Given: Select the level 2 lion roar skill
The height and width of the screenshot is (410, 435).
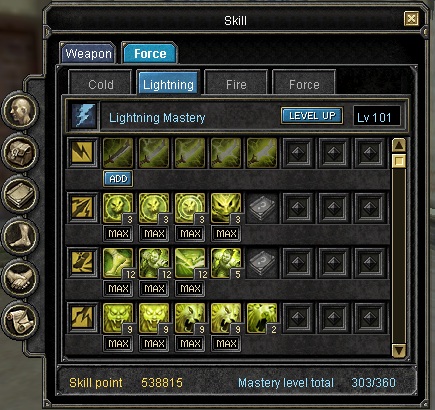Looking at the screenshot, I should (262, 318).
